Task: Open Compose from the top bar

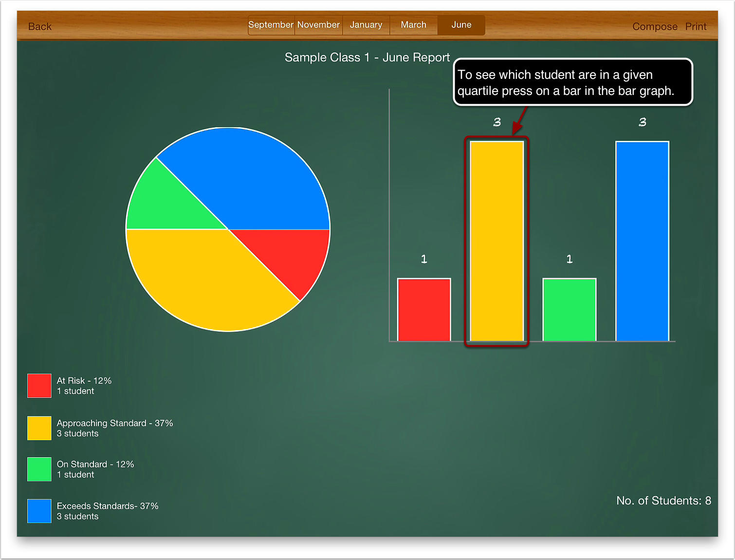Action: [655, 27]
